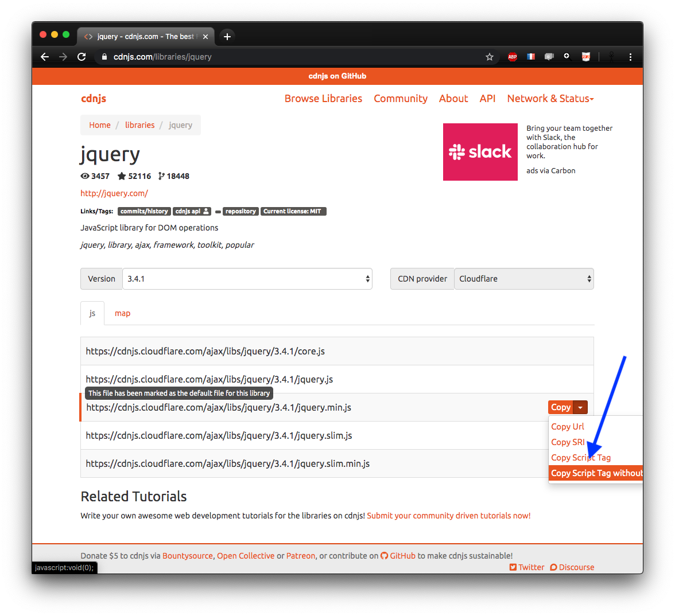675x616 pixels.
Task: Click the bookmark star in address bar
Action: click(490, 57)
